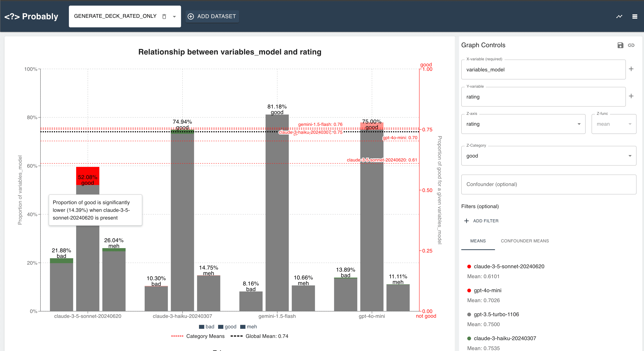Switch to the CONFOUNDER MEANS tab
Viewport: 644px width, 351px height.
click(525, 241)
